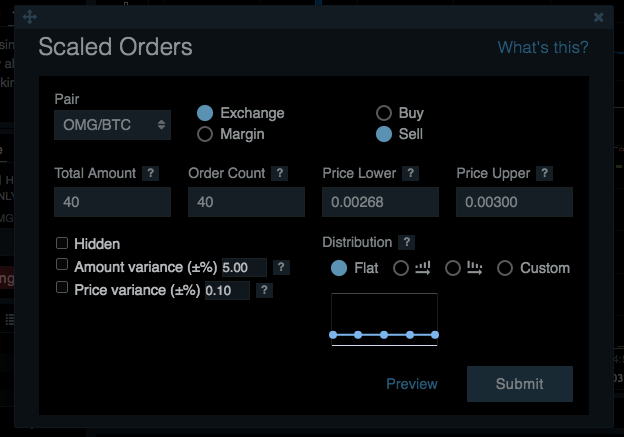Viewport: 624px width, 437px height.
Task: Click the Price variance help icon
Action: click(x=264, y=290)
